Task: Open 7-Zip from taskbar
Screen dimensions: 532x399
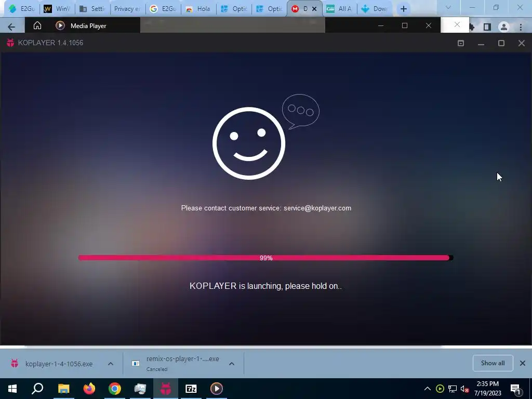Action: tap(191, 389)
